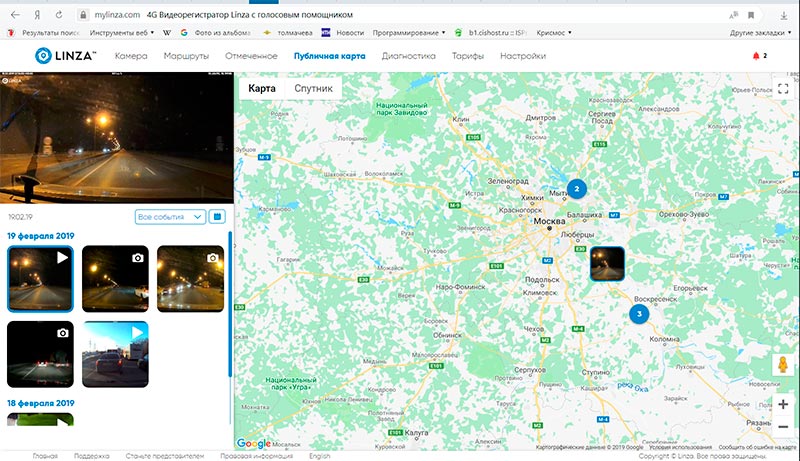Switch the map to Карта view
The width and height of the screenshot is (800, 461).
262,89
